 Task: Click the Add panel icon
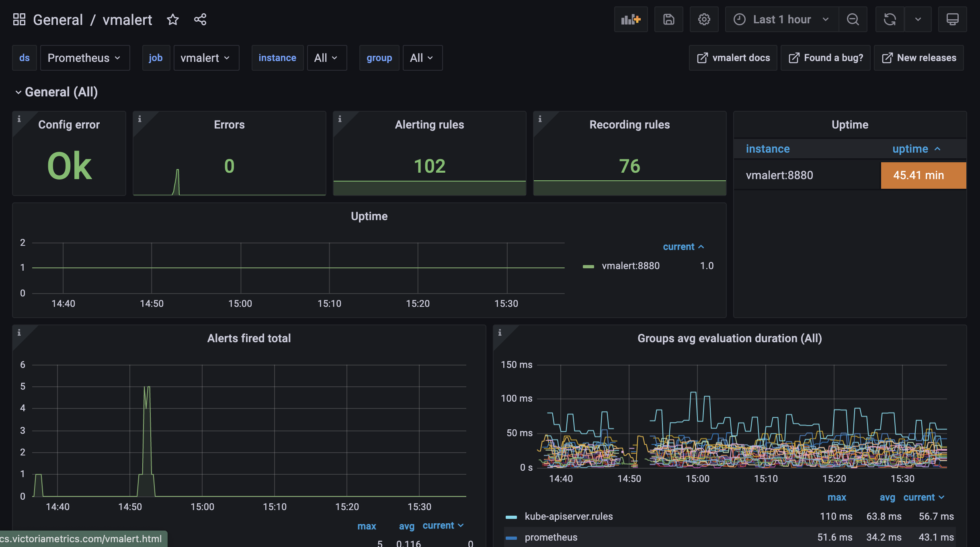tap(631, 19)
